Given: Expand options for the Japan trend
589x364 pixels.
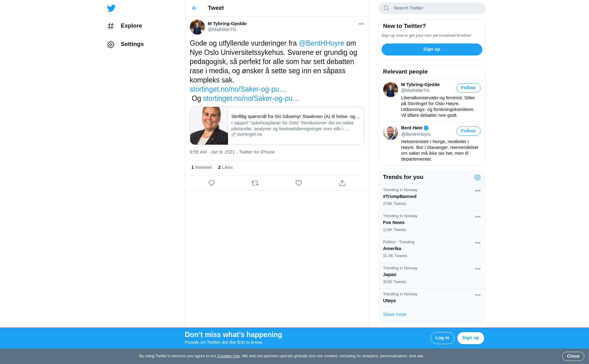Looking at the screenshot, I should tap(478, 269).
